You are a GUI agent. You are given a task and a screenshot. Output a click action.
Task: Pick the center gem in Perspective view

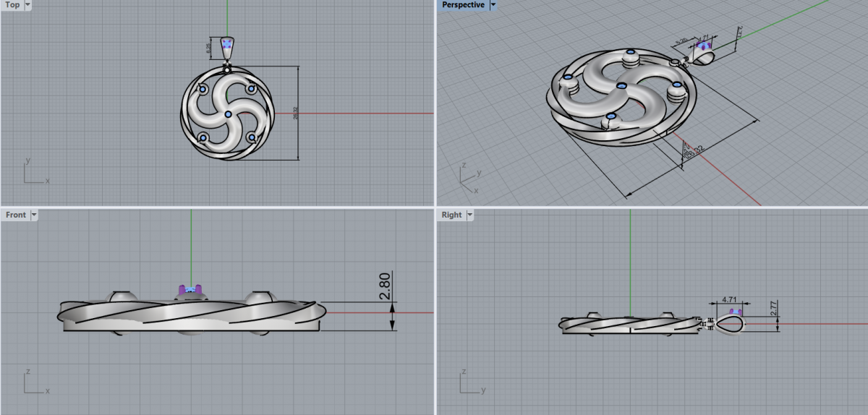point(621,86)
